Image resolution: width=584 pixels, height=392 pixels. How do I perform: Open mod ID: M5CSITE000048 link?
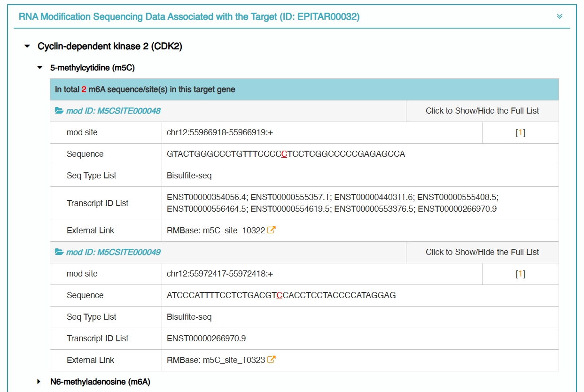coord(113,111)
